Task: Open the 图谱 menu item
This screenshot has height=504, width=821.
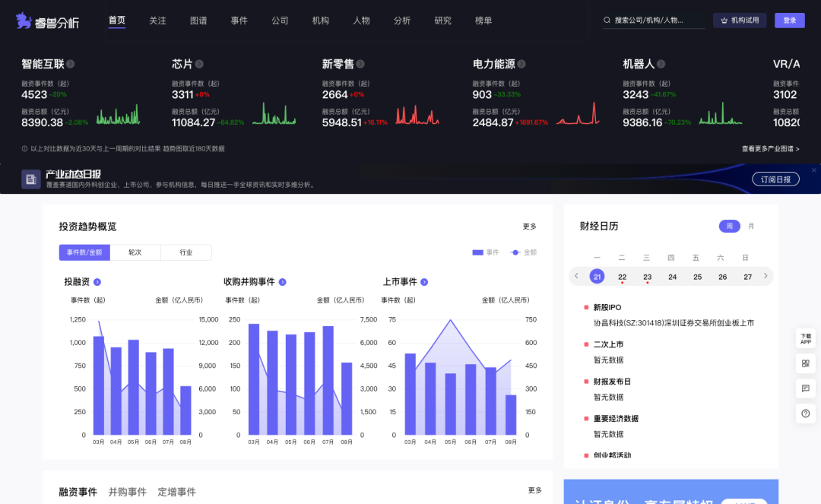Action: coord(198,21)
